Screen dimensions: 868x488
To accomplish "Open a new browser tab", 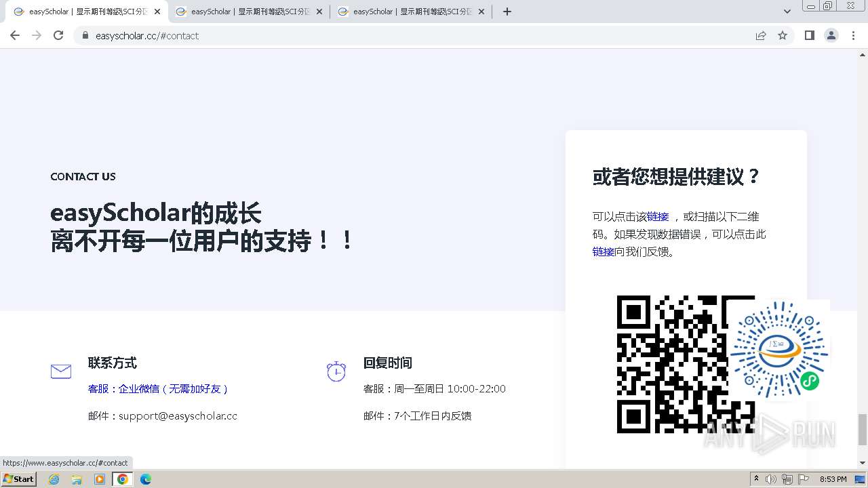I will tap(507, 12).
